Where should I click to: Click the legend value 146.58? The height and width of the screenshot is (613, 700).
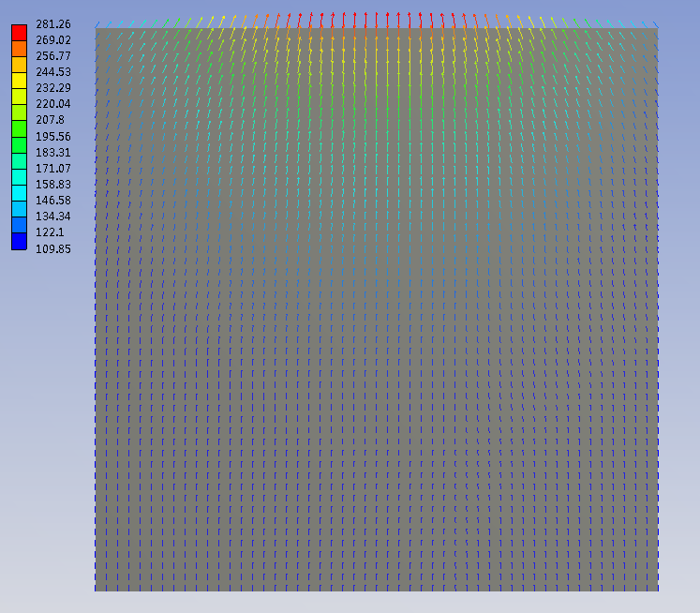tap(53, 201)
